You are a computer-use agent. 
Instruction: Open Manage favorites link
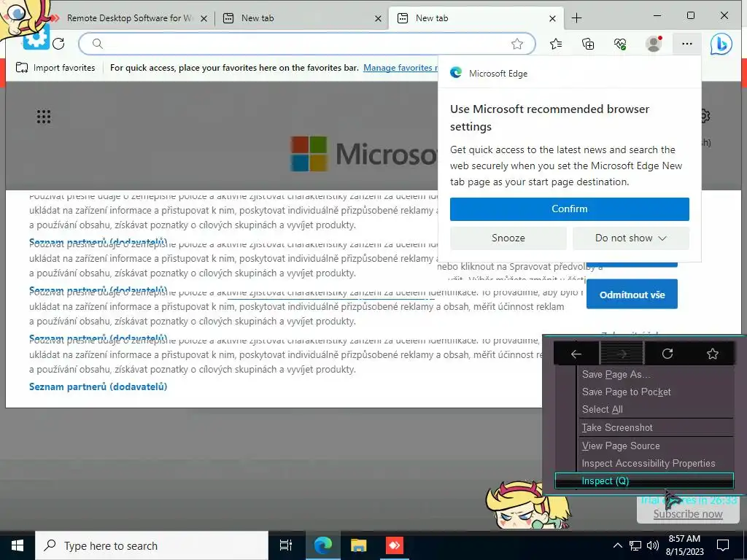click(400, 68)
